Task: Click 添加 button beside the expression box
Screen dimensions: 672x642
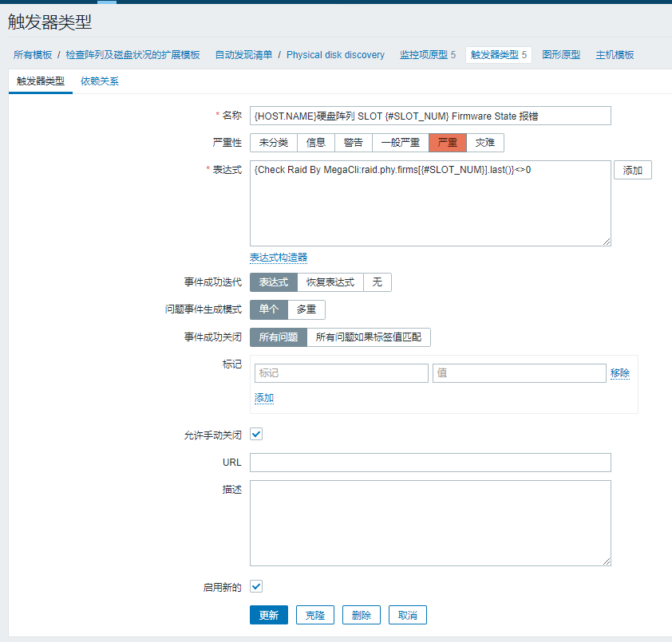Action: point(633,170)
